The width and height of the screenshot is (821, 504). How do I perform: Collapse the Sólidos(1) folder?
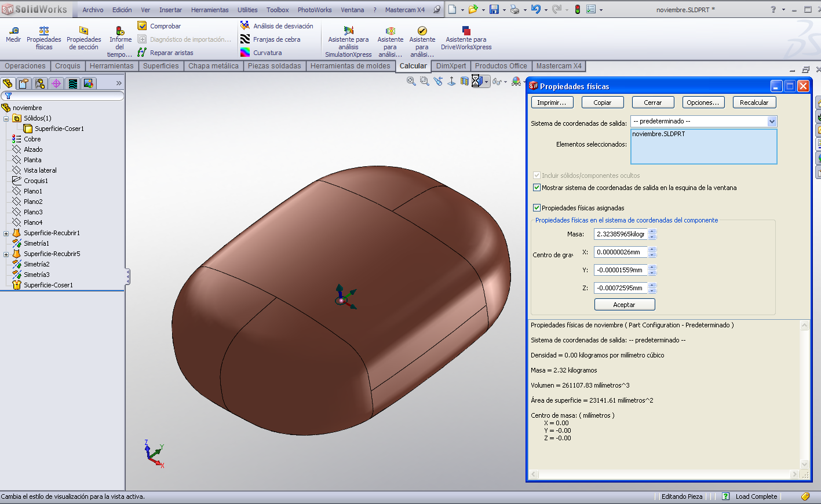(6, 118)
